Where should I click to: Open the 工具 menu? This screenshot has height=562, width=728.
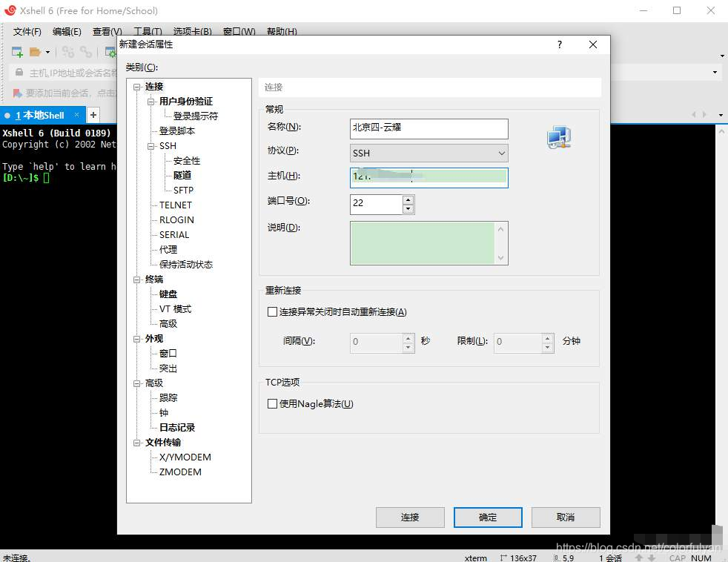click(149, 32)
